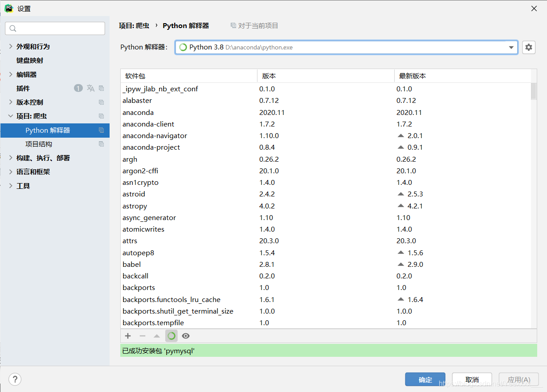Select the backports.functools_lru_cache package row

pyautogui.click(x=326, y=299)
